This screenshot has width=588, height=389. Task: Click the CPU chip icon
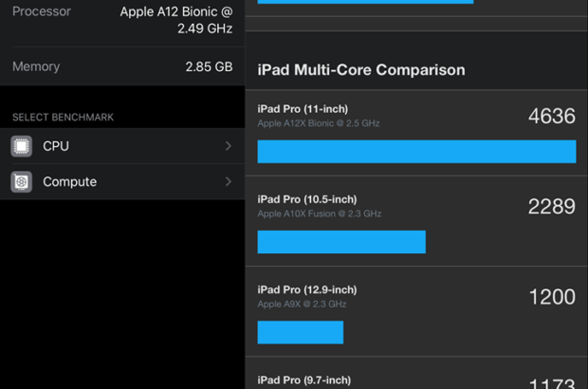point(22,146)
